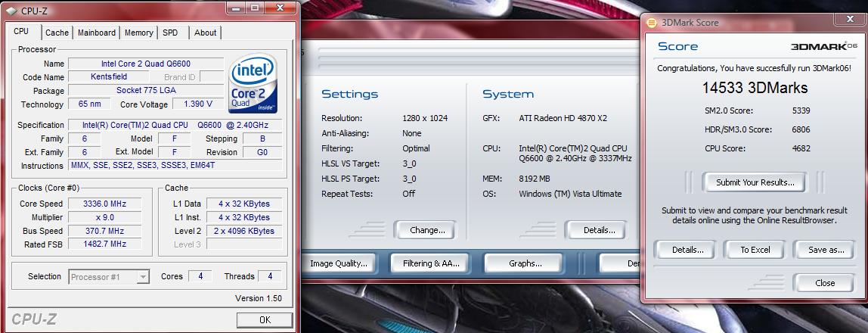
Task: Click the SM2.0 Score value 5339
Action: coord(801,110)
